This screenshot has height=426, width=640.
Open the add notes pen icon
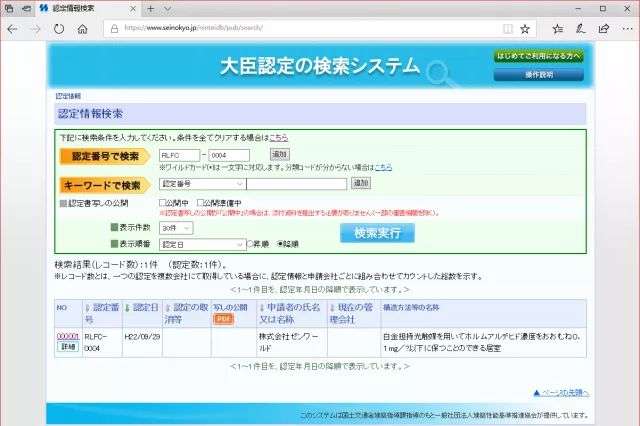tap(580, 29)
